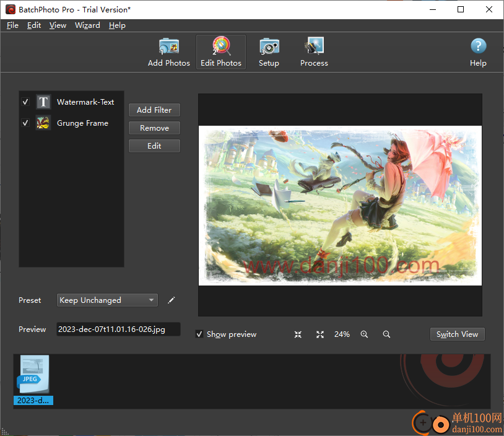504x436 pixels.
Task: Toggle the Show preview checkbox
Action: pyautogui.click(x=199, y=334)
